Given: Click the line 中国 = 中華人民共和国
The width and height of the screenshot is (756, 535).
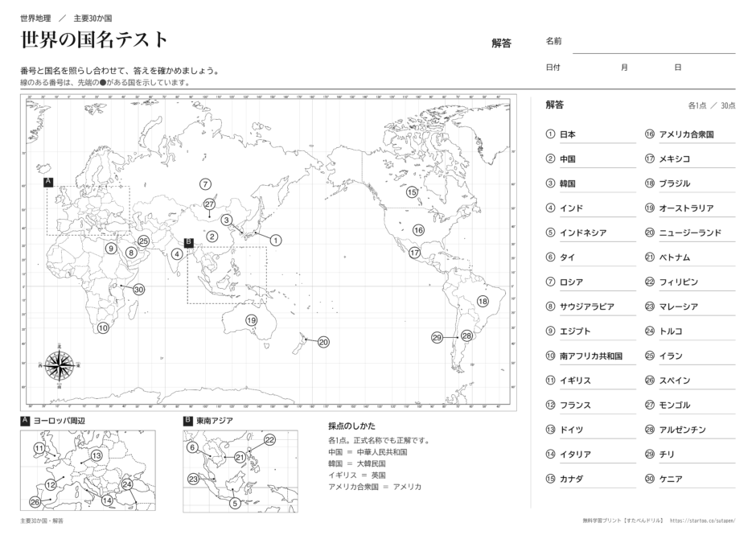Looking at the screenshot, I should pos(368,452).
